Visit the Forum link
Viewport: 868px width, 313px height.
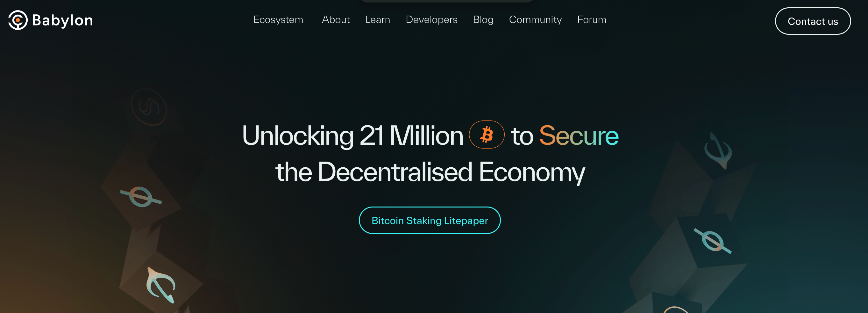click(591, 19)
